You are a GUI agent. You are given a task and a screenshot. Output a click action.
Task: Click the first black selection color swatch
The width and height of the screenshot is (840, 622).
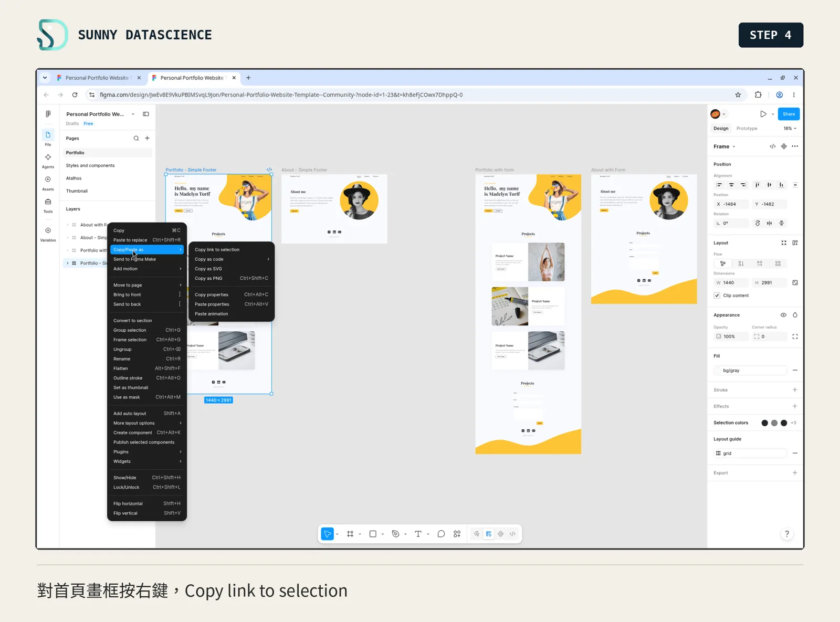click(764, 423)
